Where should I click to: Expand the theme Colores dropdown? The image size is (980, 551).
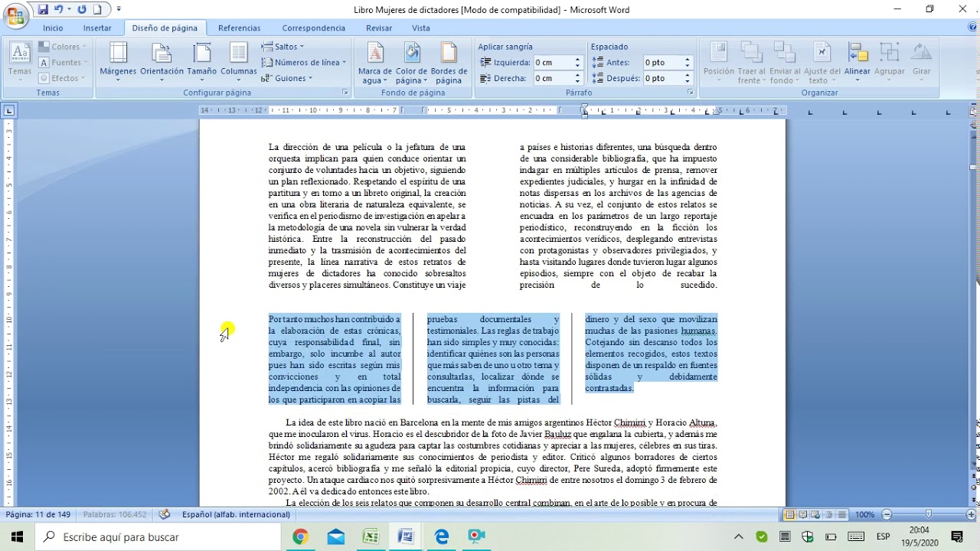63,47
